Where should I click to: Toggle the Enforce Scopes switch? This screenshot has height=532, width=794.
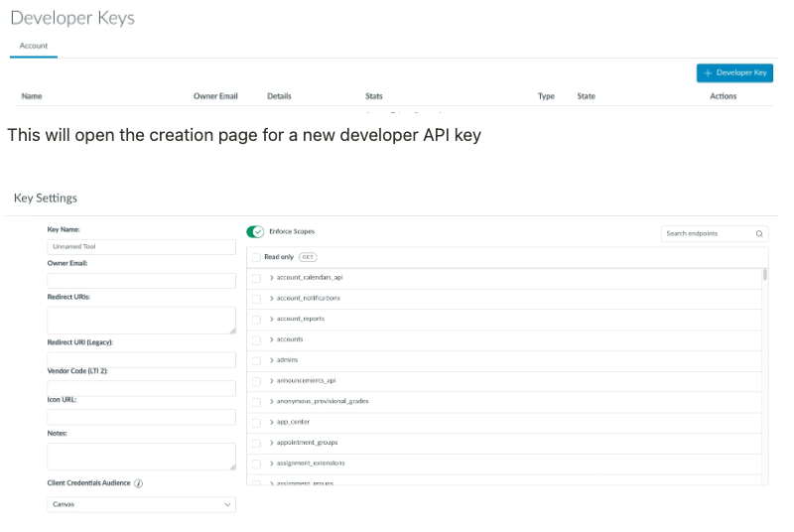(255, 232)
